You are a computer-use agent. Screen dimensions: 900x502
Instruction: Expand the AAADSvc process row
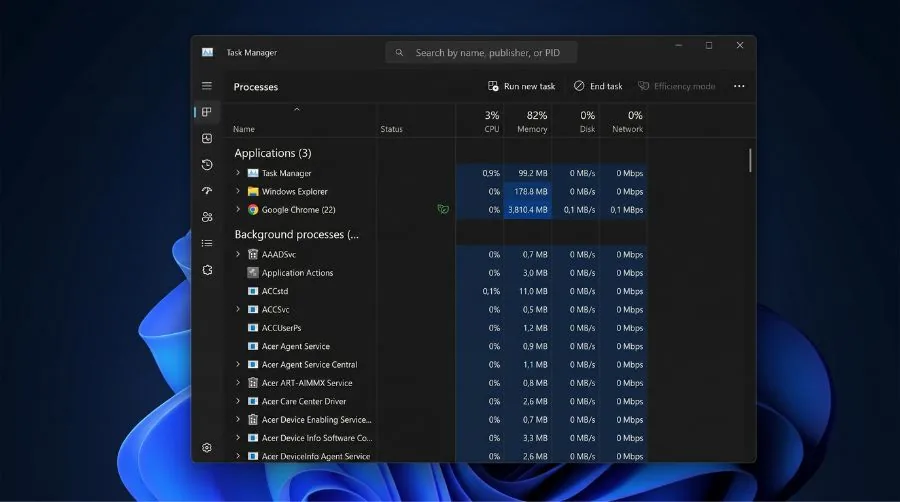click(x=238, y=254)
